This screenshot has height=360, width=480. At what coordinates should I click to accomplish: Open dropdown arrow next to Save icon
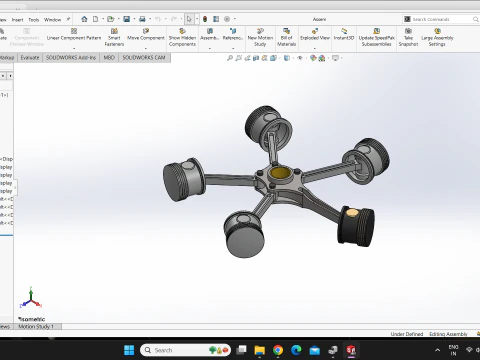(x=134, y=19)
